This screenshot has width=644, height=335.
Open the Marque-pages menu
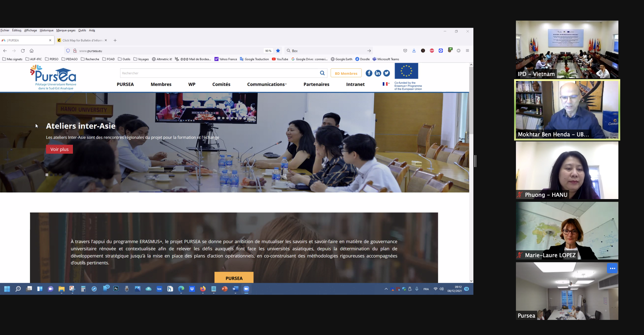tap(66, 30)
